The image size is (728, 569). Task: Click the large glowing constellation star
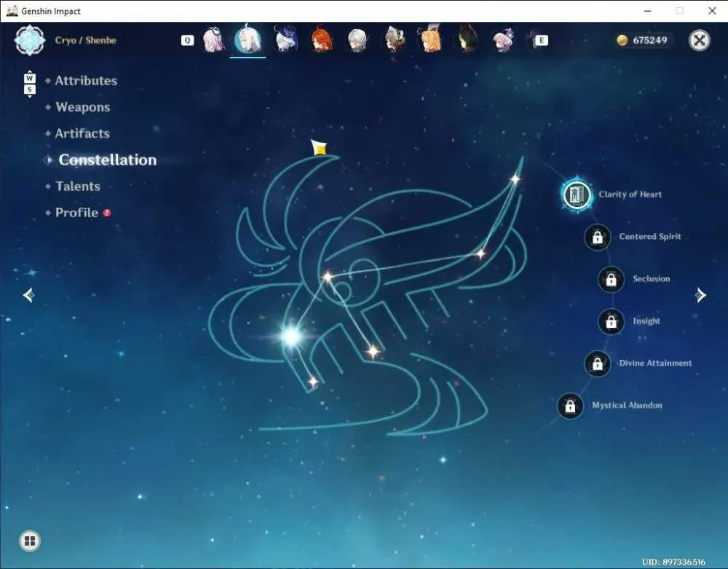tap(292, 336)
